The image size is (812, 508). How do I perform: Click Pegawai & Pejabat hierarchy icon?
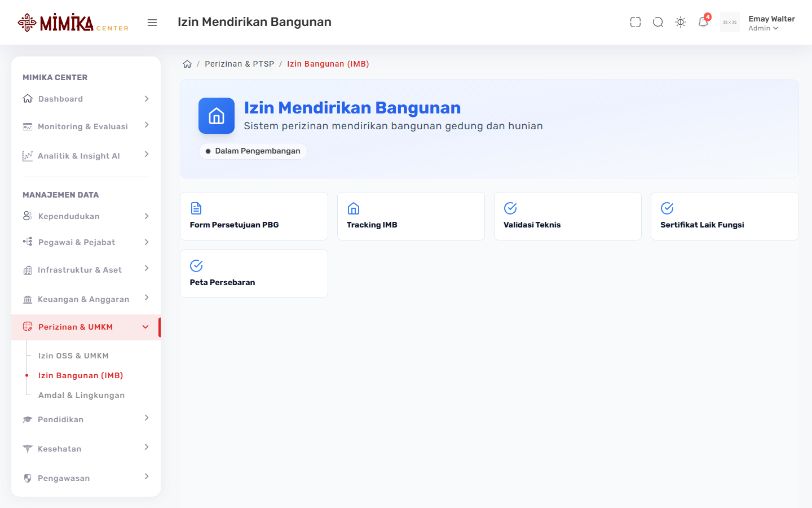(28, 242)
